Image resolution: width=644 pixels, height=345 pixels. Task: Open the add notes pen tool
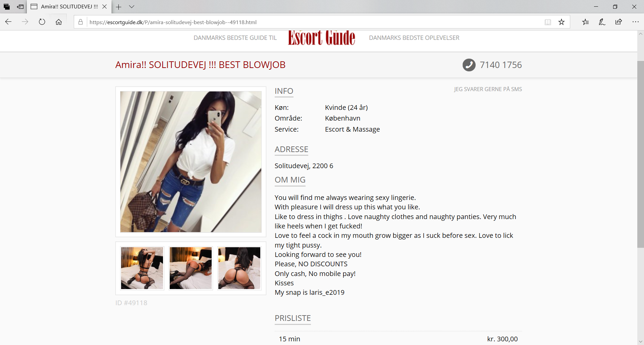[602, 22]
